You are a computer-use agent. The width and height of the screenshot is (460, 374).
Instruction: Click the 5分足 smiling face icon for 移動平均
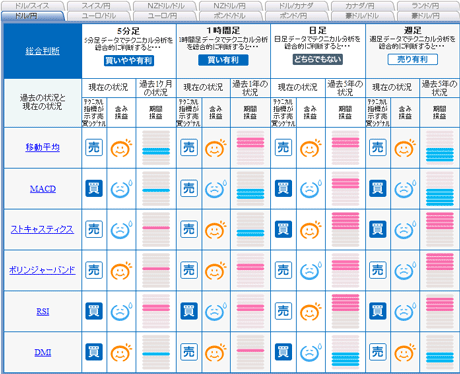coord(121,148)
